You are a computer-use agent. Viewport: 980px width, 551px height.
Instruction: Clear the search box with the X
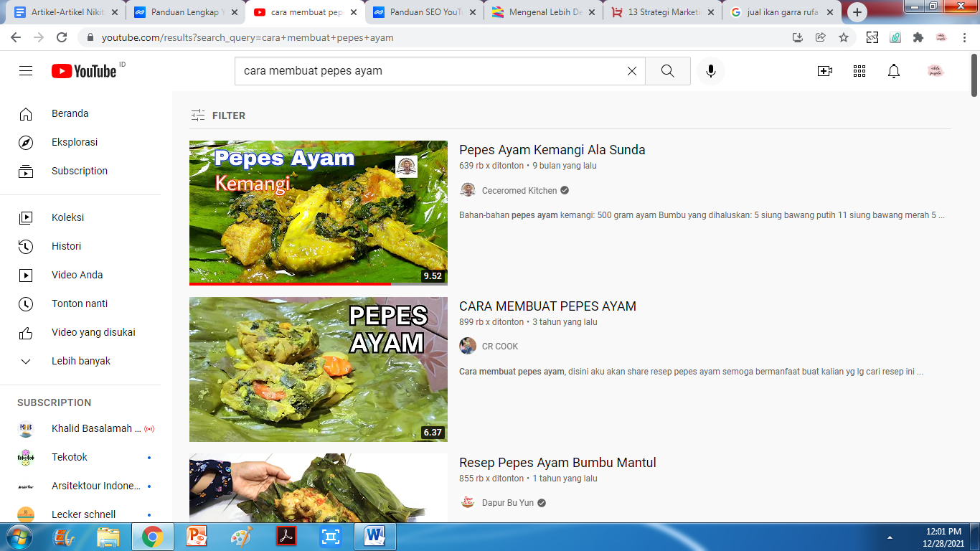[x=632, y=71]
